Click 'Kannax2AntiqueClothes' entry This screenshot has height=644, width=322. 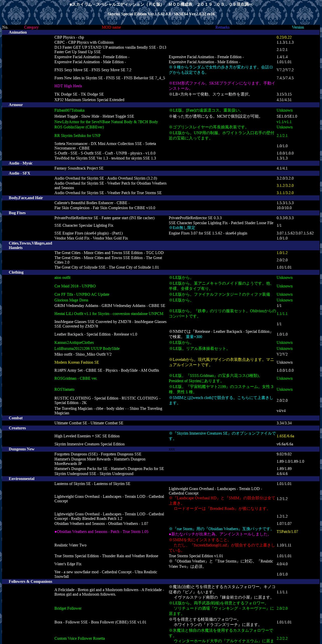[x=74, y=343]
